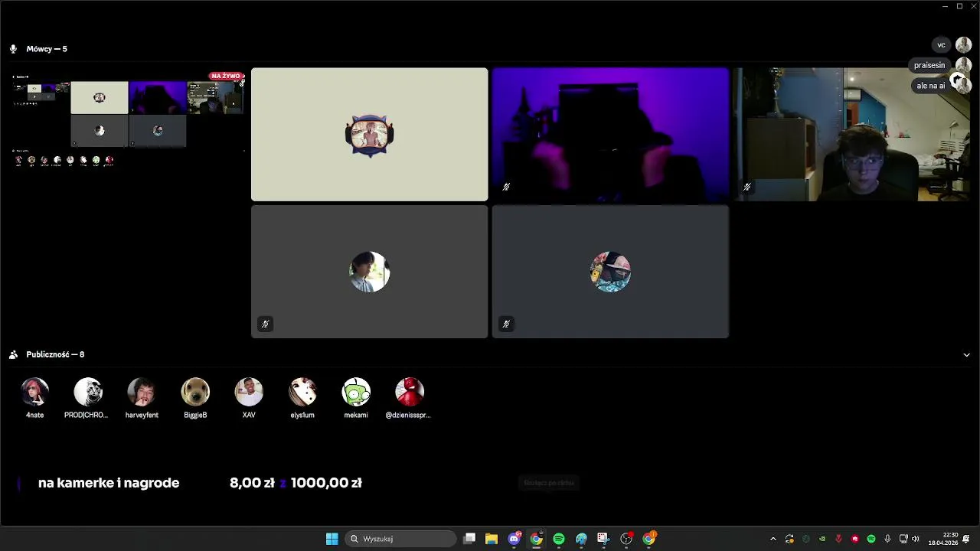Click the 8,00 zł collected amount

tap(252, 483)
